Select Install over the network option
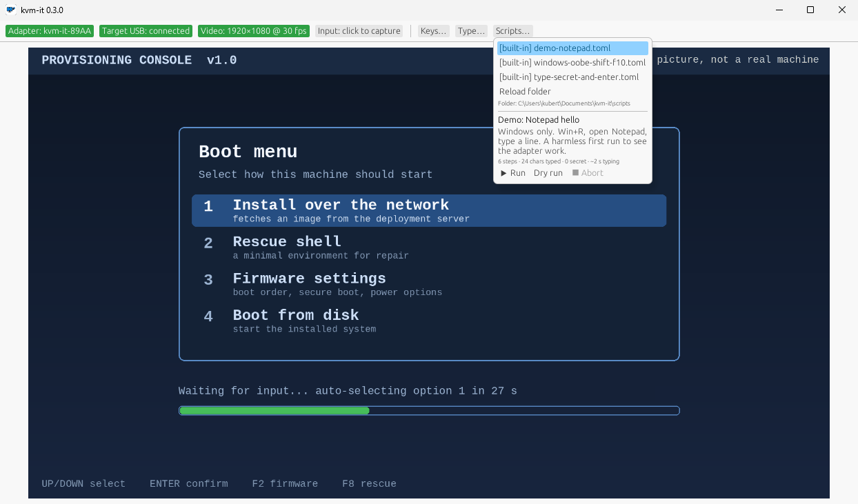Viewport: 858px width, 504px height. [429, 210]
